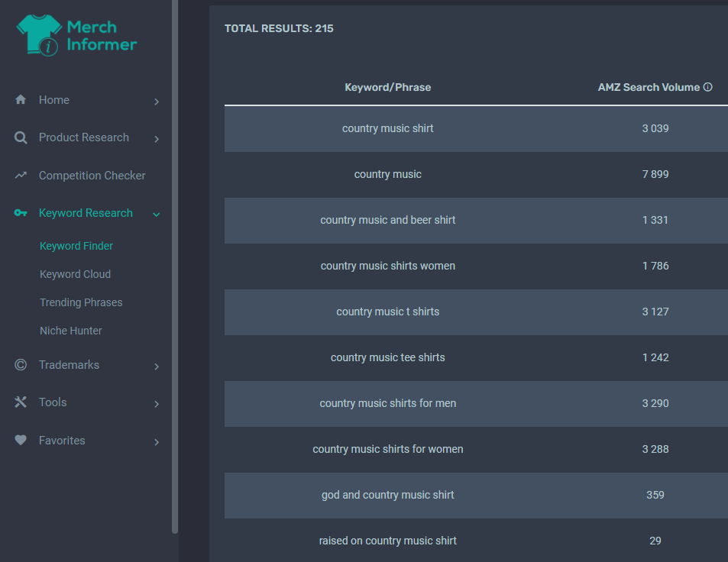Expand the Home menu chevron
The height and width of the screenshot is (562, 728).
point(157,101)
